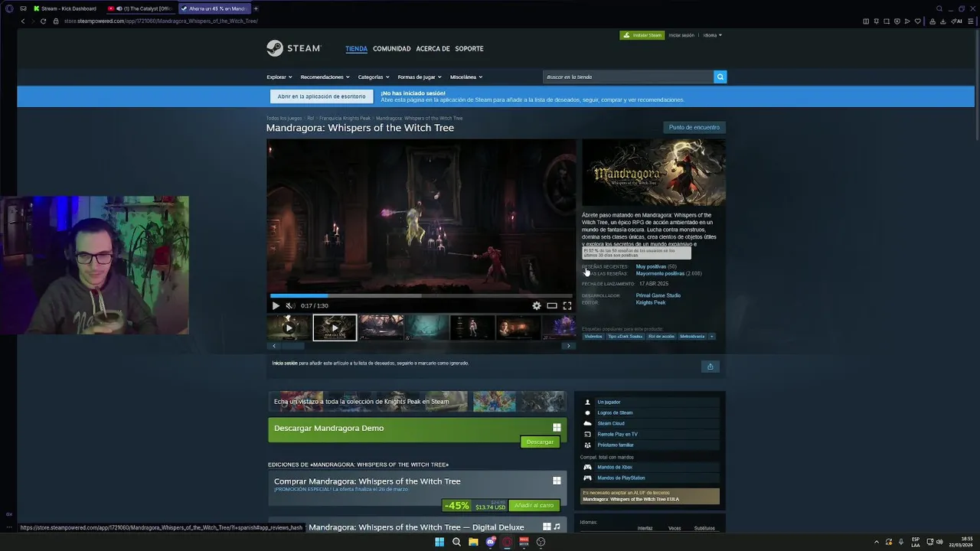Click the browser address bar URL
Image resolution: width=980 pixels, height=551 pixels.
click(161, 21)
